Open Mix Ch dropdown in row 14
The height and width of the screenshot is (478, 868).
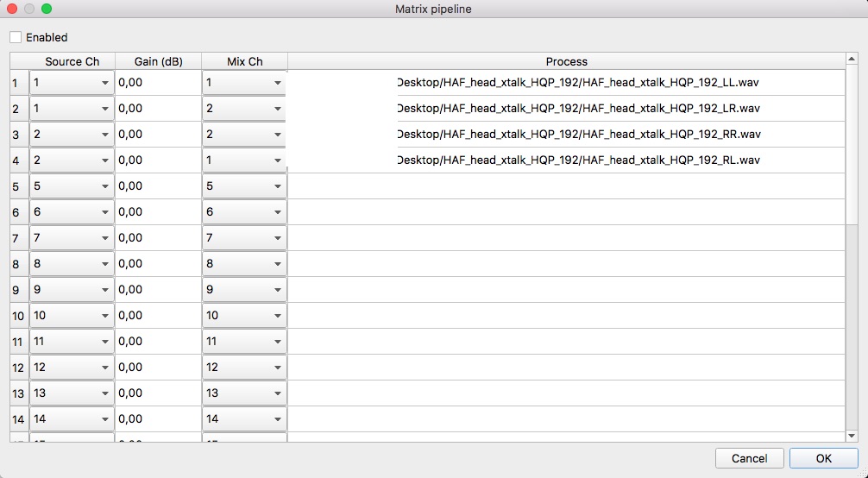(x=244, y=419)
